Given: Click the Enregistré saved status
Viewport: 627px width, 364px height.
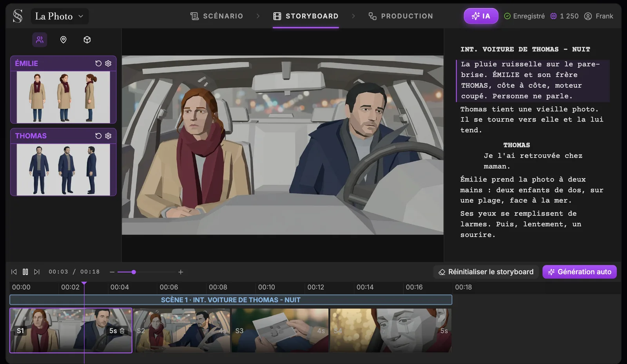Looking at the screenshot, I should point(524,16).
